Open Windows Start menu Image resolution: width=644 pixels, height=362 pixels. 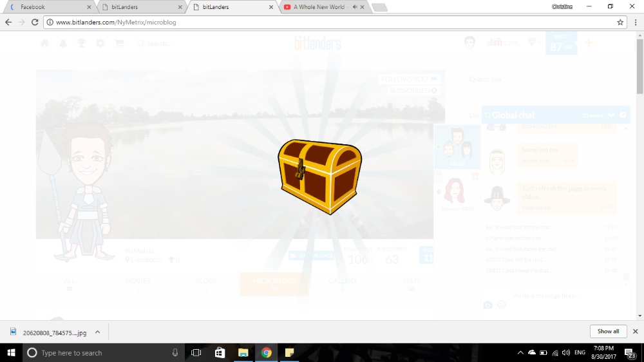pos(11,352)
